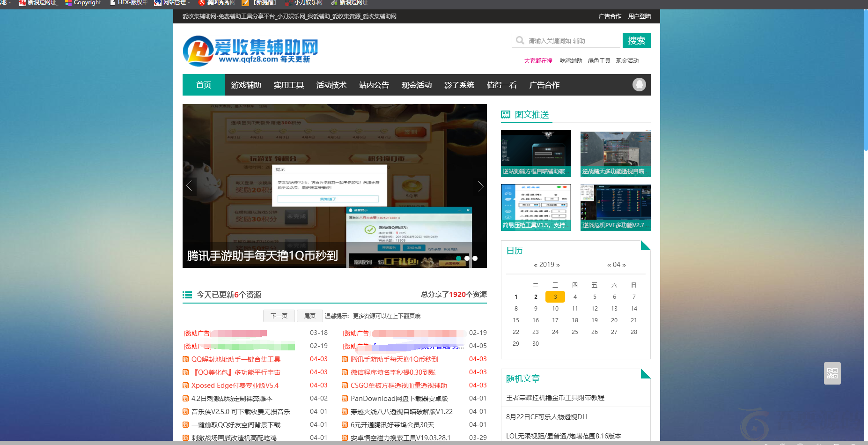This screenshot has width=868, height=445.
Task: Open random article 8月22日CF可乐人物透视DLL
Action: 547,417
